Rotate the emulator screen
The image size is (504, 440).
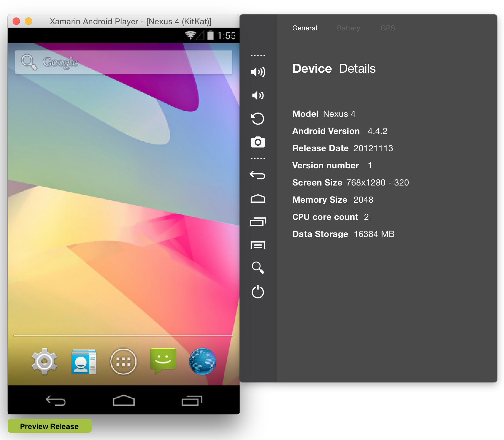(x=258, y=119)
